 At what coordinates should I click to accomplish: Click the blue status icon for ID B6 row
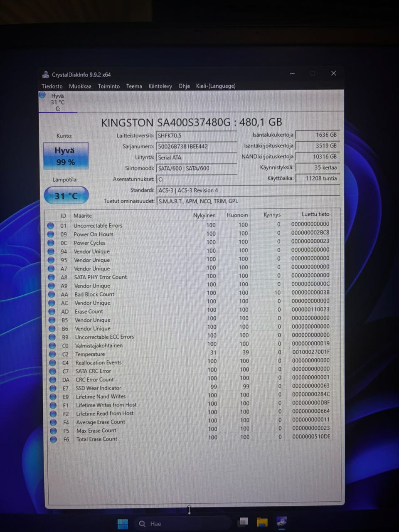click(52, 328)
